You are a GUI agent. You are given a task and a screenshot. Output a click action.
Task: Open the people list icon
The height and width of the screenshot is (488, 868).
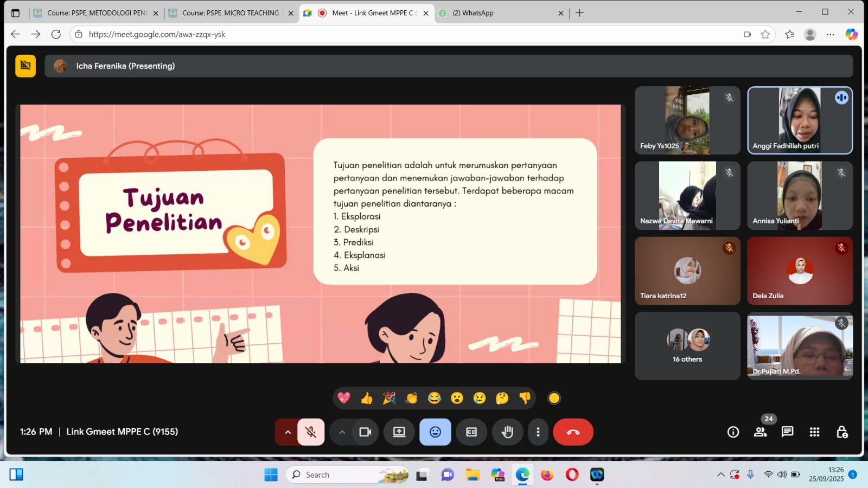click(x=760, y=432)
